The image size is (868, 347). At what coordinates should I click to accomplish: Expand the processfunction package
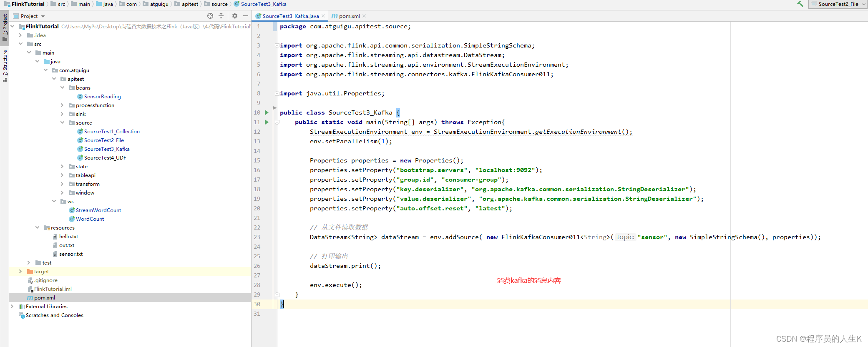click(62, 105)
